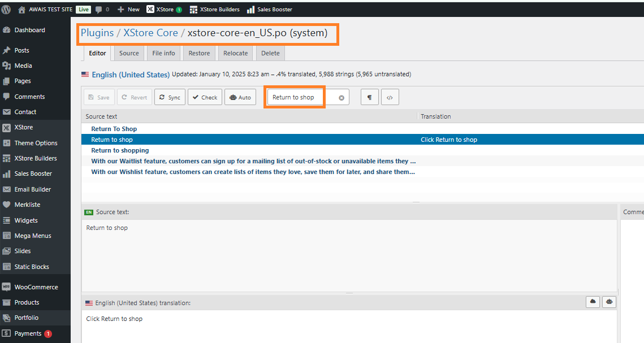Click the Portfolio icon in the sidebar

tap(7, 318)
